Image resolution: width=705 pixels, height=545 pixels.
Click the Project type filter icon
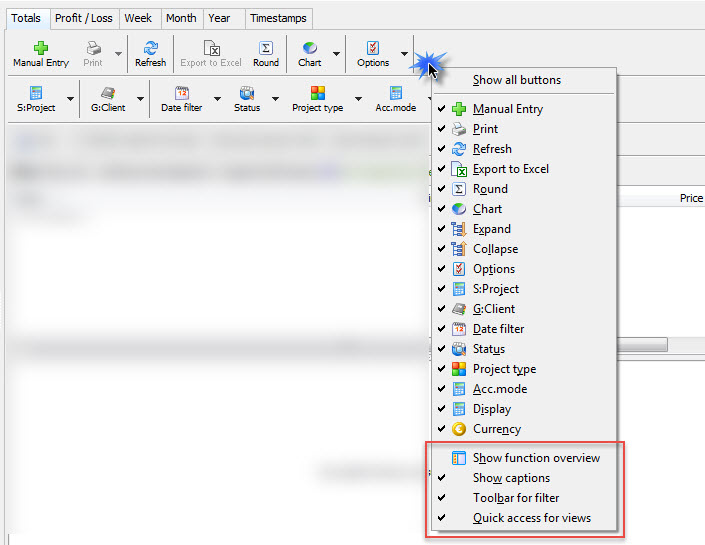[318, 93]
